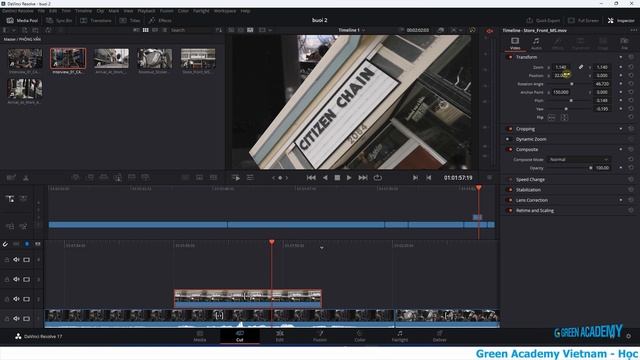
Task: Open the Effects panel
Action: click(x=160, y=20)
